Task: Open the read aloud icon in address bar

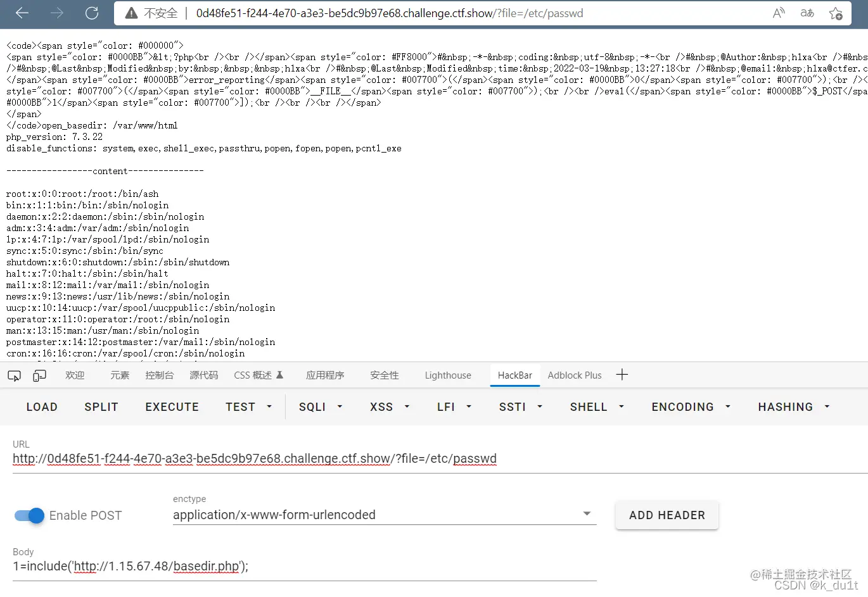Action: click(x=779, y=13)
